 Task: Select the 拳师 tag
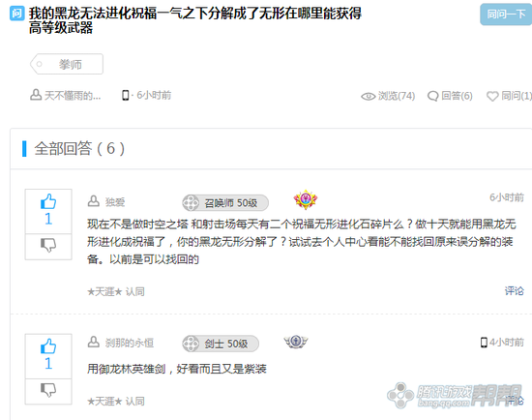(x=67, y=64)
